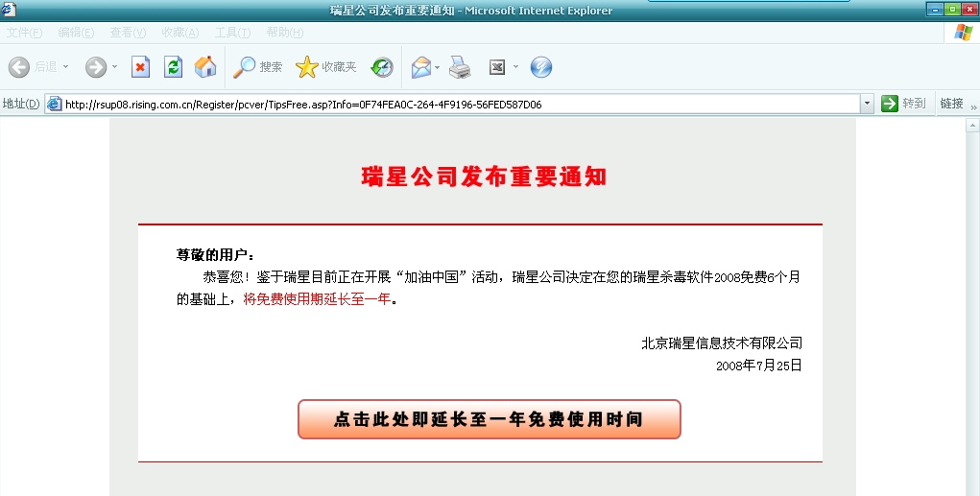
Task: Click the 链接 Links toolbar label
Action: pos(951,104)
